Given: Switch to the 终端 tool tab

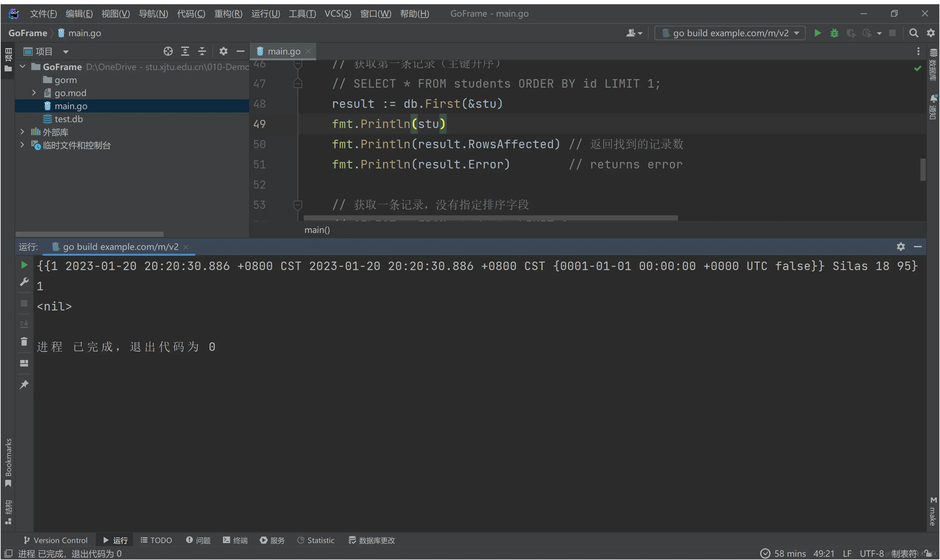Looking at the screenshot, I should coord(235,540).
